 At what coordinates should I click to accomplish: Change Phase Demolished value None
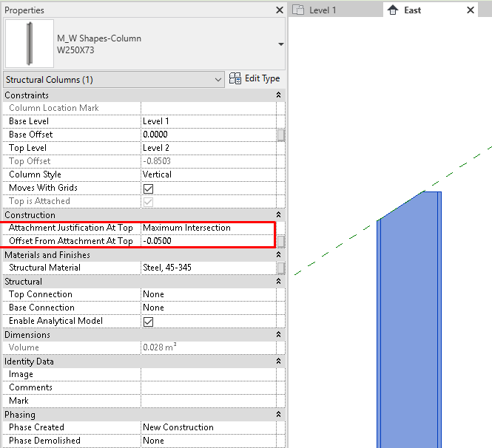click(209, 441)
